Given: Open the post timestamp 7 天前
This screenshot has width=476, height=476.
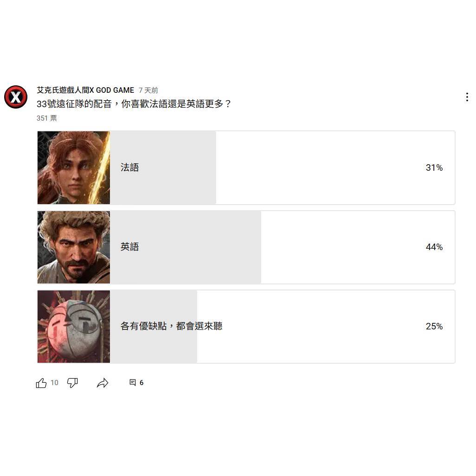Looking at the screenshot, I should (148, 90).
